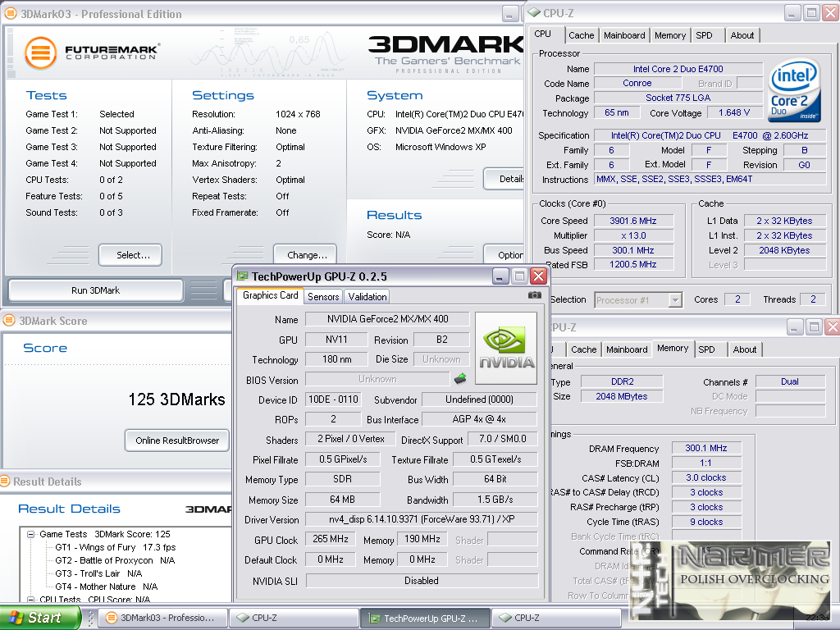Click the Result Details panel icon
Viewport: 840px width, 630px height.
pos(5,481)
